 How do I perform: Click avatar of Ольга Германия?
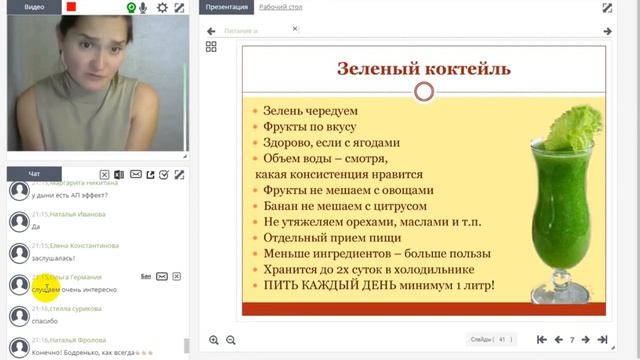[19, 284]
